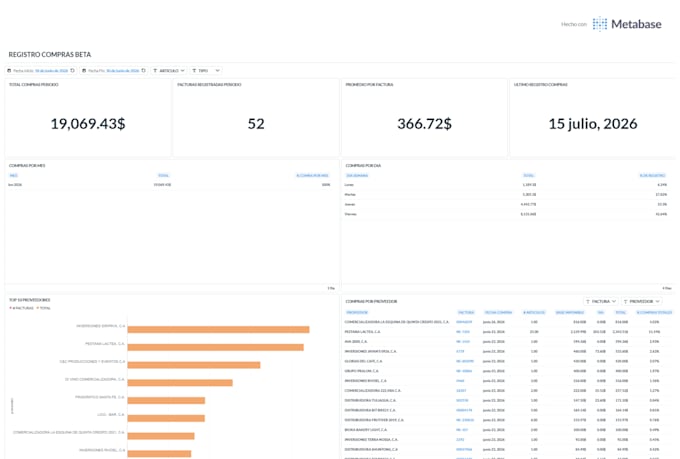Click the PESTANA LACTEA bar in chart

[216, 348]
